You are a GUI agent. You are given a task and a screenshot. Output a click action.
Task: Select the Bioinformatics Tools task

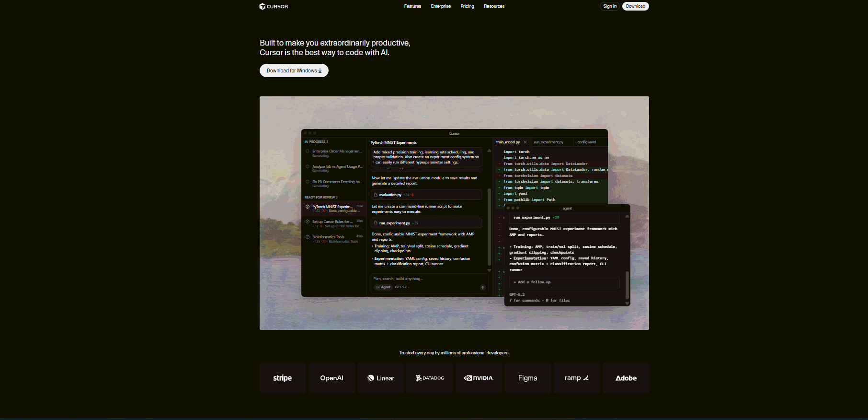[x=334, y=239]
